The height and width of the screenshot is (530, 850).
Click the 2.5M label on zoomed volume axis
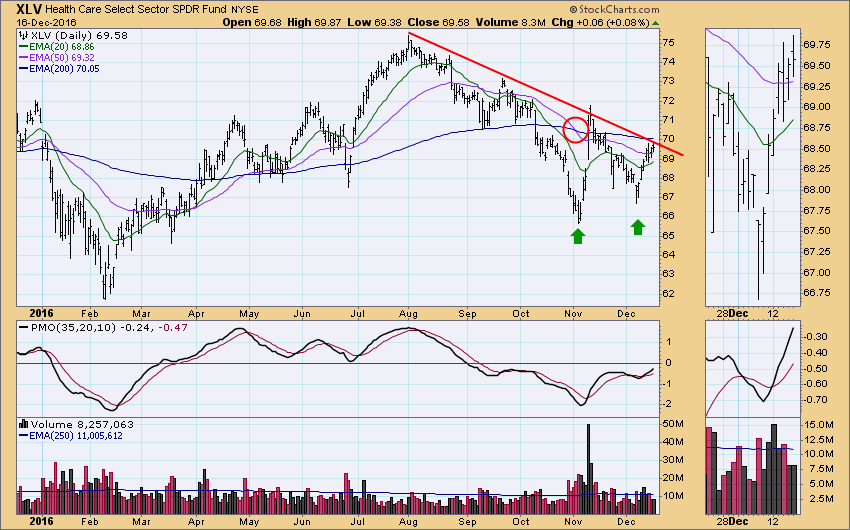tap(818, 499)
